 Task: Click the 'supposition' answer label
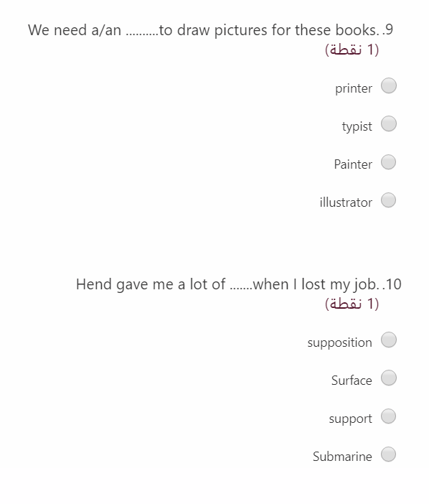coord(340,342)
